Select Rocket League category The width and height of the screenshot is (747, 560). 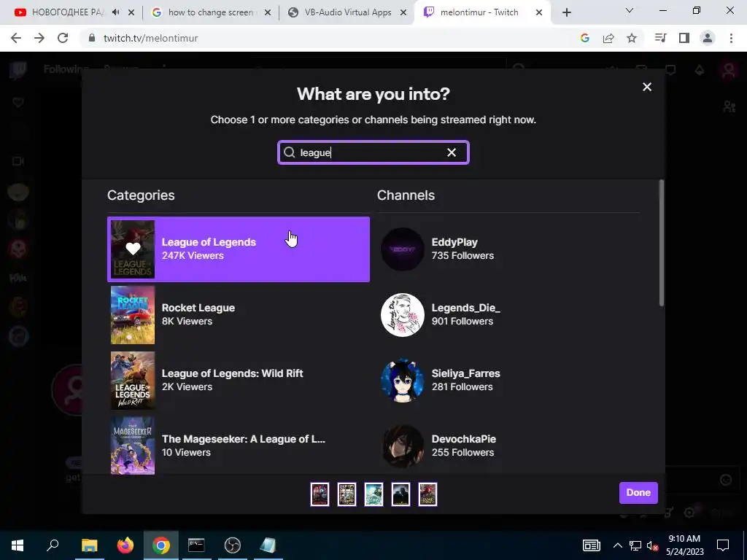point(239,315)
